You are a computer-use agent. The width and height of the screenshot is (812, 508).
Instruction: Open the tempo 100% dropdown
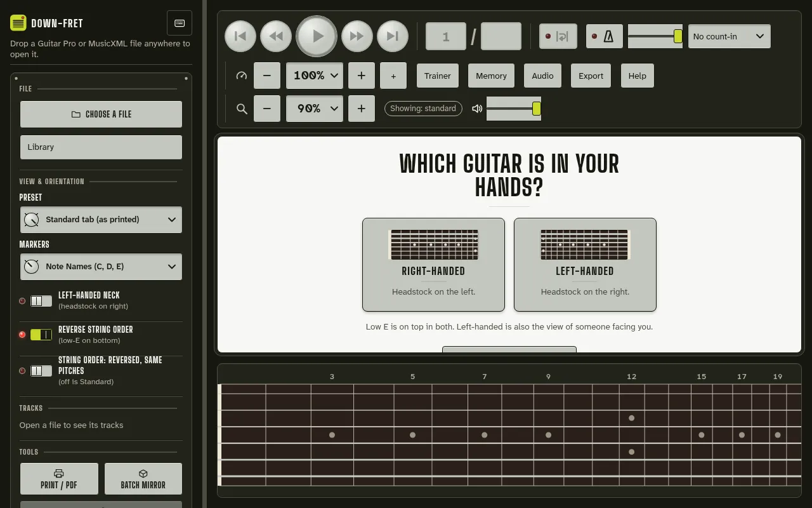[x=315, y=76]
